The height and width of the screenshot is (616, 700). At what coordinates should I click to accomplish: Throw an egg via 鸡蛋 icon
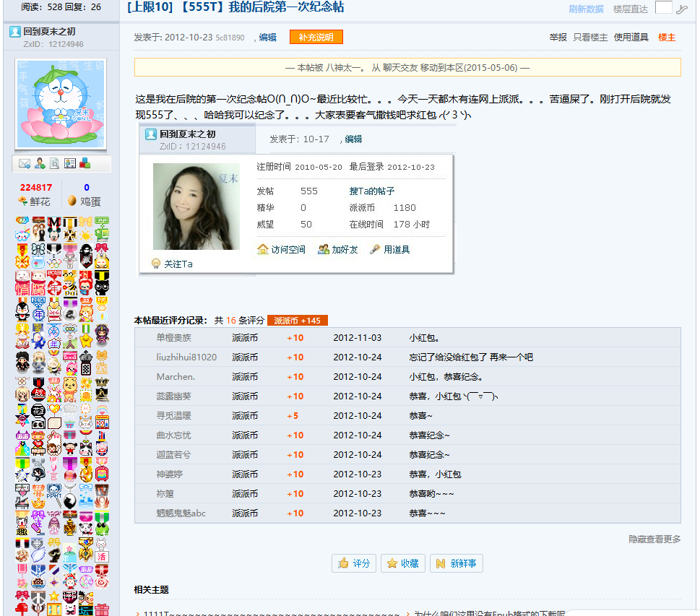84,201
